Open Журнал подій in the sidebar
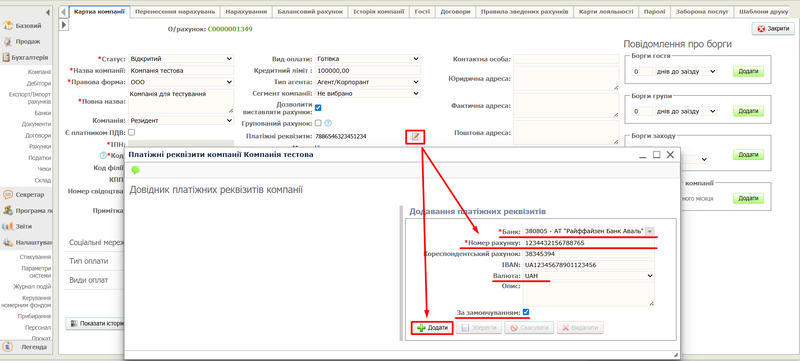 [32, 287]
